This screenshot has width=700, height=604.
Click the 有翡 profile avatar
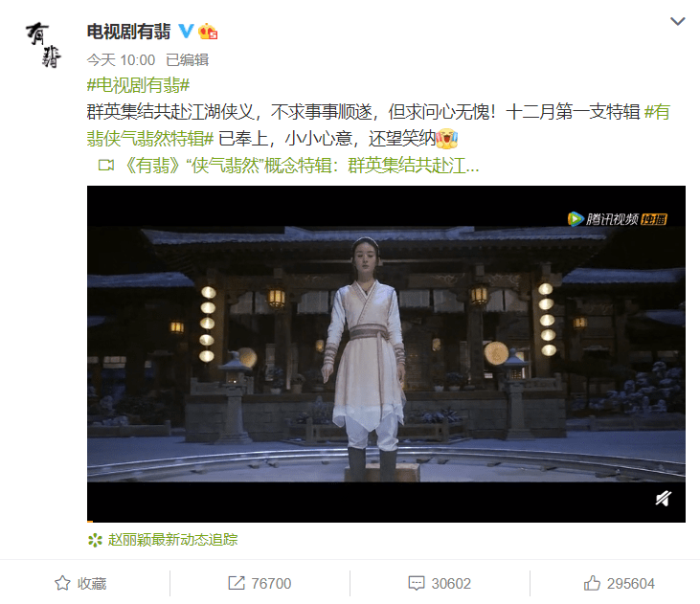[x=43, y=45]
